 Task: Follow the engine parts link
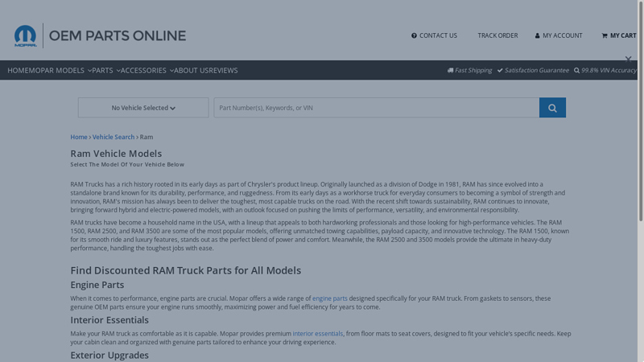click(x=330, y=298)
